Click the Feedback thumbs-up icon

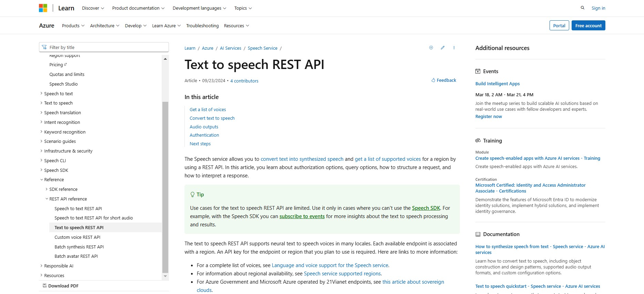[433, 80]
